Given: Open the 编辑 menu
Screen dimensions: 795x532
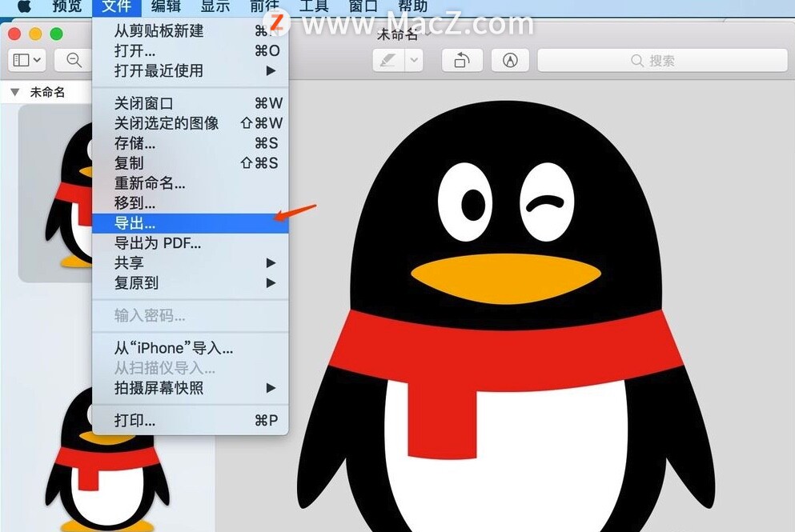Looking at the screenshot, I should [x=166, y=6].
